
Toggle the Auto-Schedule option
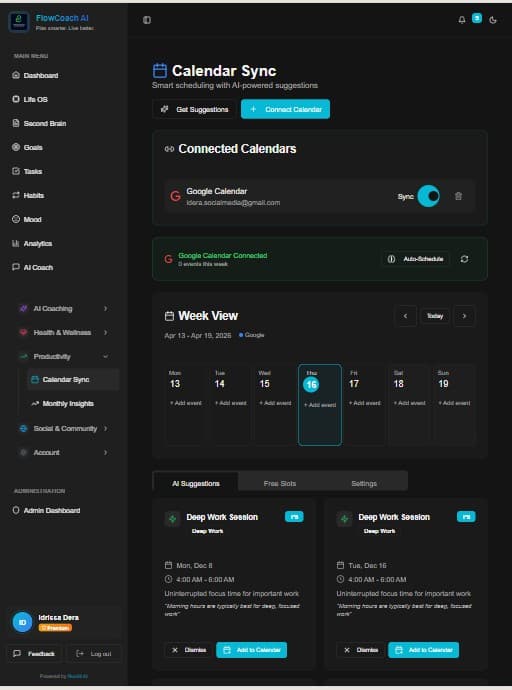click(x=416, y=259)
